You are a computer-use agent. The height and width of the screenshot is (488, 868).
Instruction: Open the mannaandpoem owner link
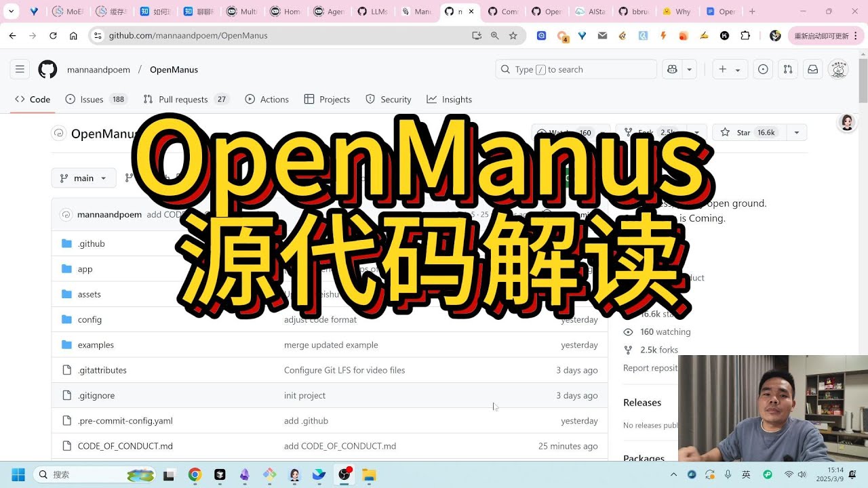pos(98,69)
